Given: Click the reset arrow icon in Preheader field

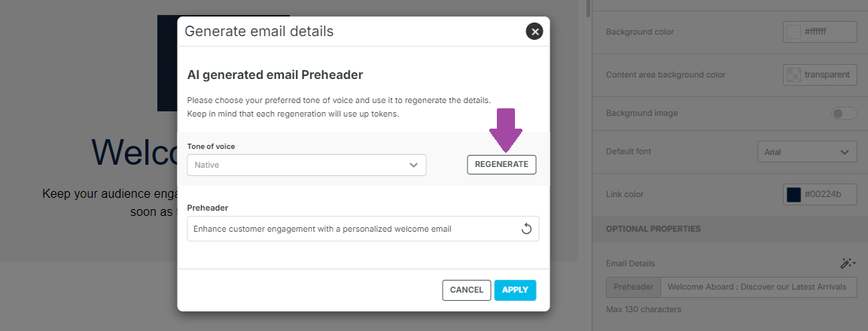Looking at the screenshot, I should pos(527,229).
